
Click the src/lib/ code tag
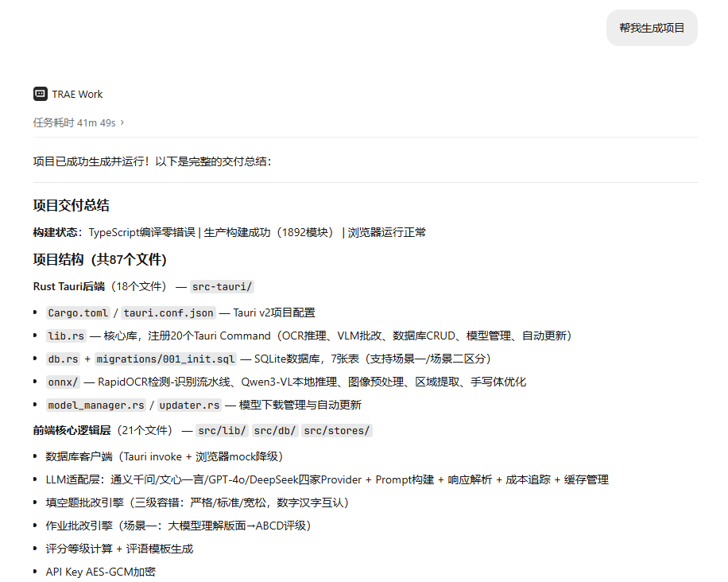tap(222, 431)
